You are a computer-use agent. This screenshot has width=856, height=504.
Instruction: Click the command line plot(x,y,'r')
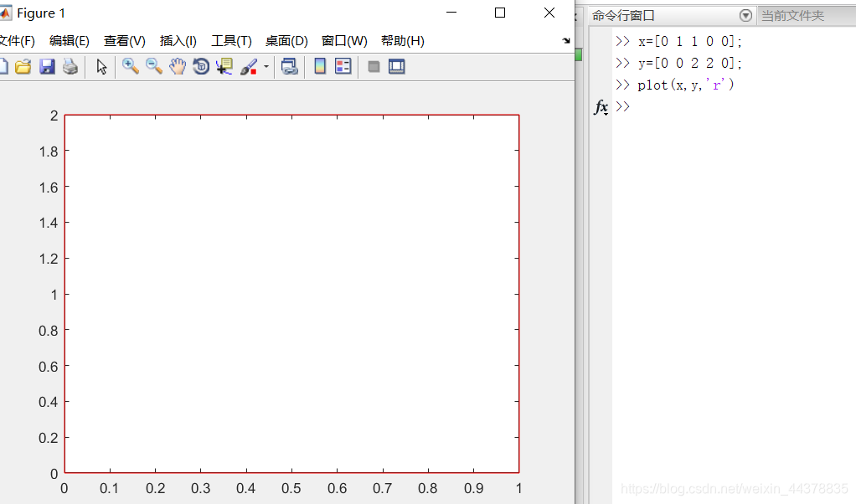pos(686,85)
